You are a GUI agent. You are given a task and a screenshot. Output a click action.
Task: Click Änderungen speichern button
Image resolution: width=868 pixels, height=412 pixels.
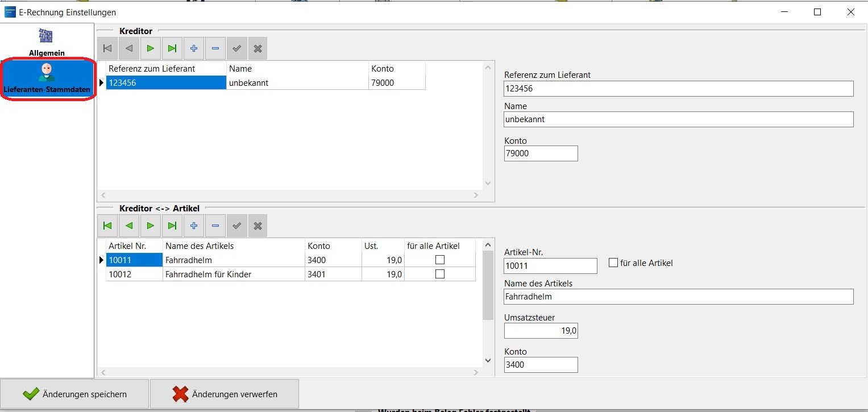[74, 394]
